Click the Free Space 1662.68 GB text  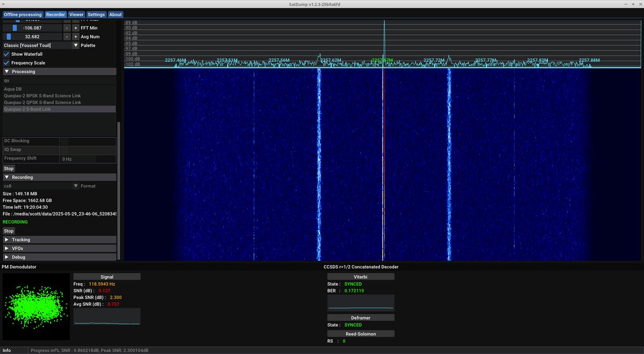27,200
